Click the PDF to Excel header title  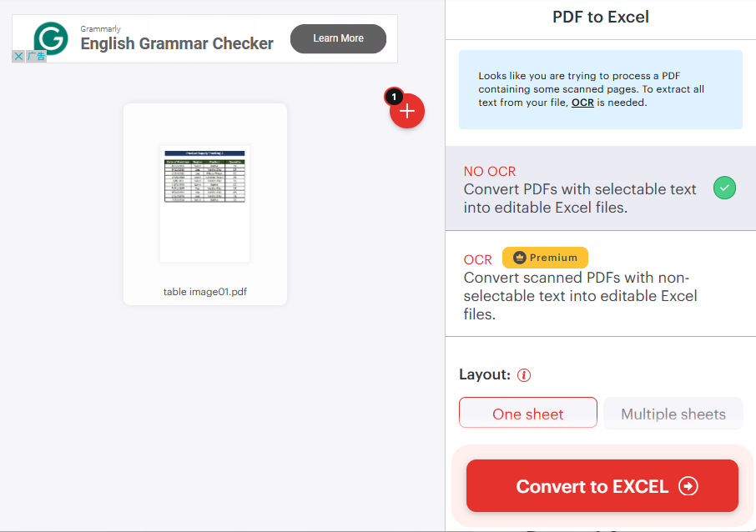click(600, 17)
